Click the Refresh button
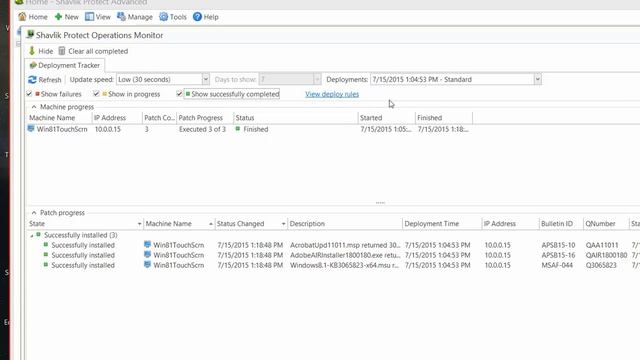 click(x=45, y=80)
